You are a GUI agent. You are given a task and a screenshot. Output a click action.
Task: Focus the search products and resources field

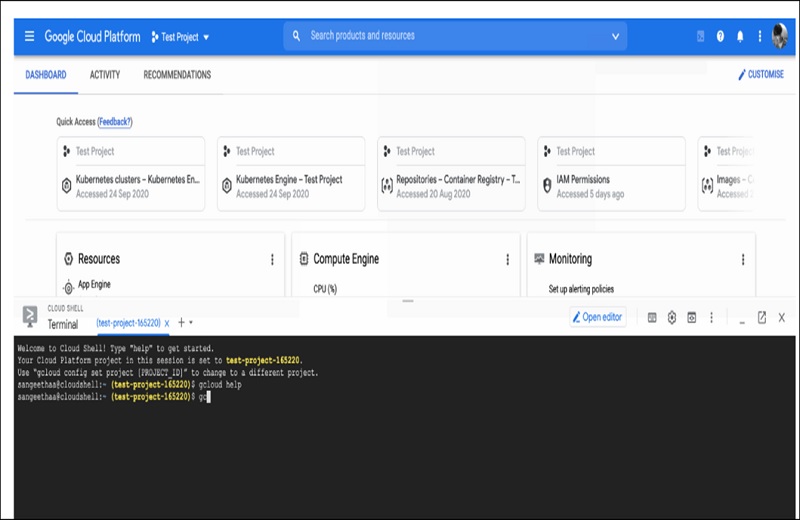tap(450, 36)
